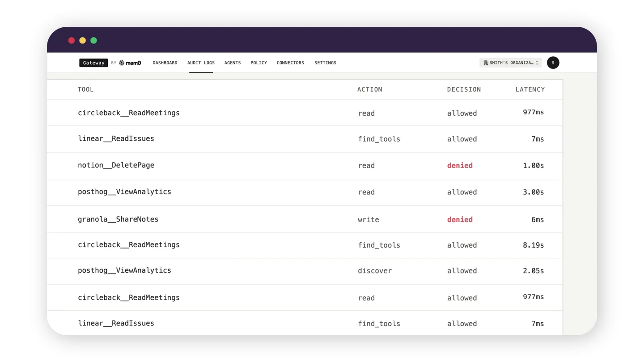This screenshot has width=644, height=362.
Task: Click the organization building icon
Action: pos(486,63)
